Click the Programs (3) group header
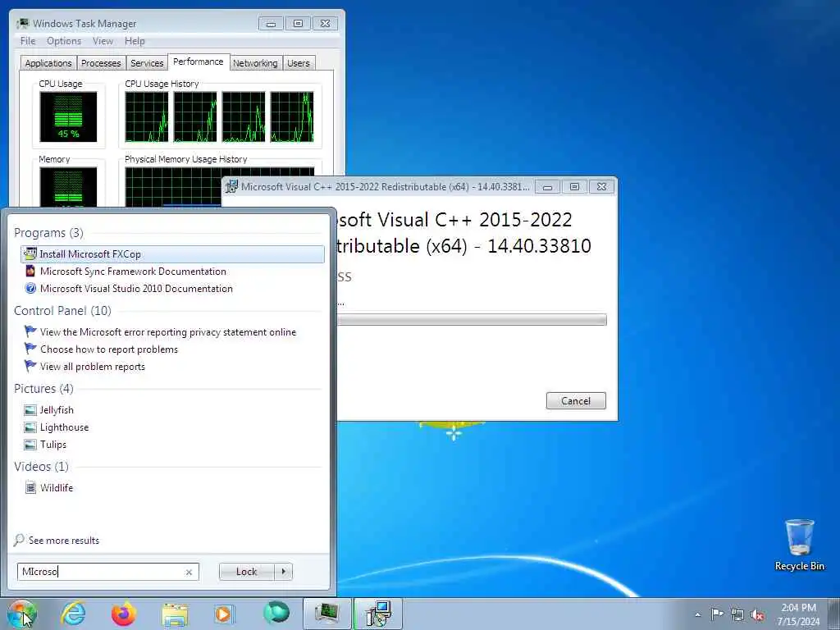Screen dimensions: 840x630 tap(48, 232)
